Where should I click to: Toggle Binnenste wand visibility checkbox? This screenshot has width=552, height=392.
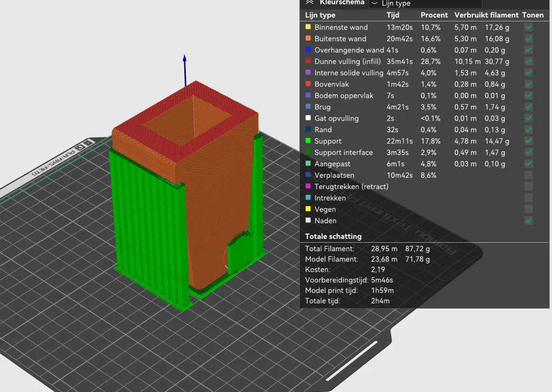pyautogui.click(x=528, y=27)
